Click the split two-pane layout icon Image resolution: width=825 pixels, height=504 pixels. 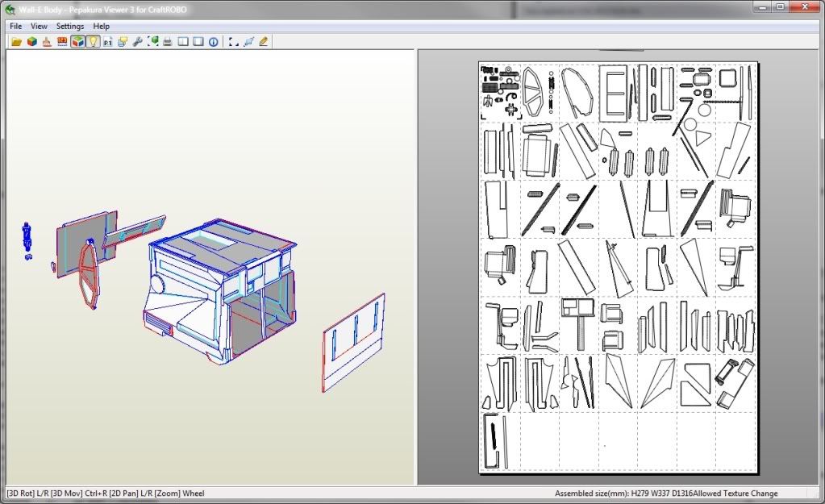tap(183, 42)
